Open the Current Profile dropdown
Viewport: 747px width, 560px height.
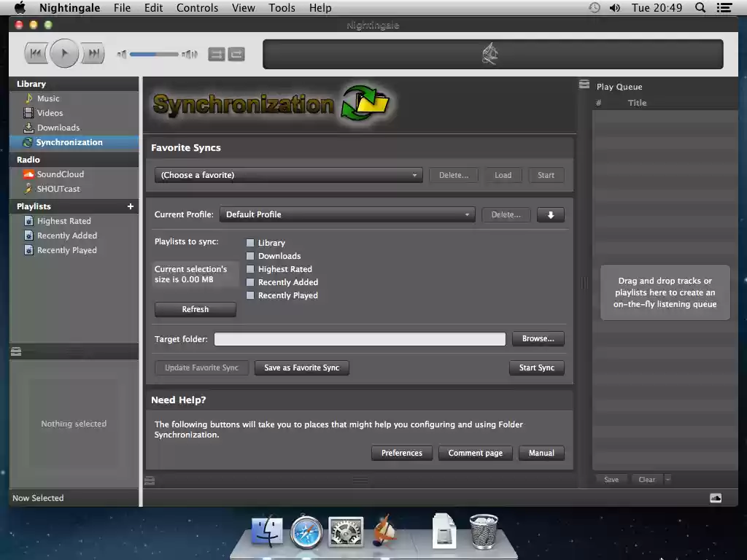pos(348,214)
